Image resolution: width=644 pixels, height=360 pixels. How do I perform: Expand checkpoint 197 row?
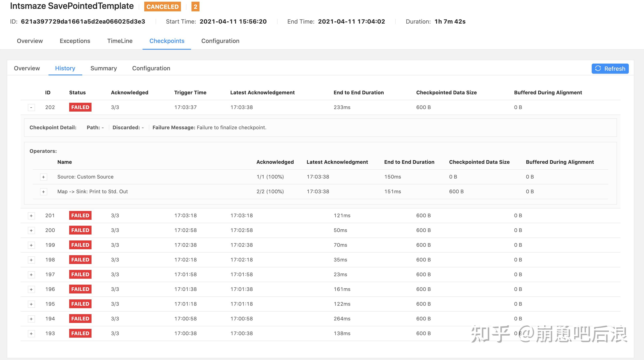coord(31,274)
